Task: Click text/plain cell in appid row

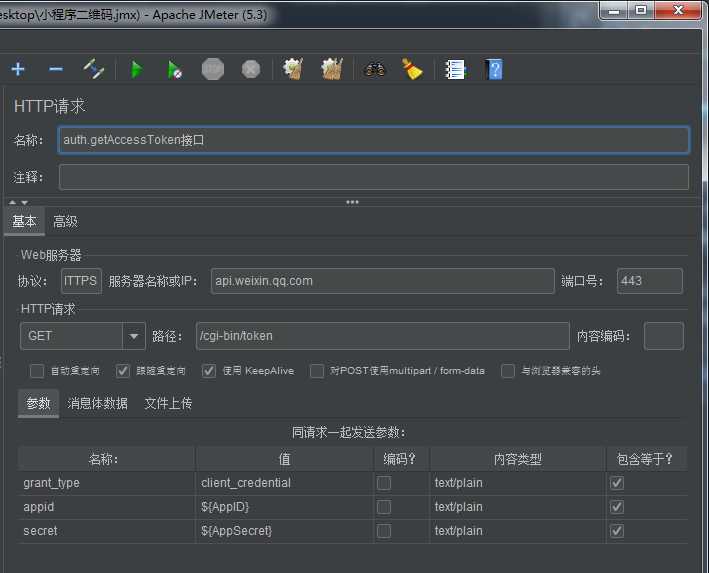Action: pos(517,507)
